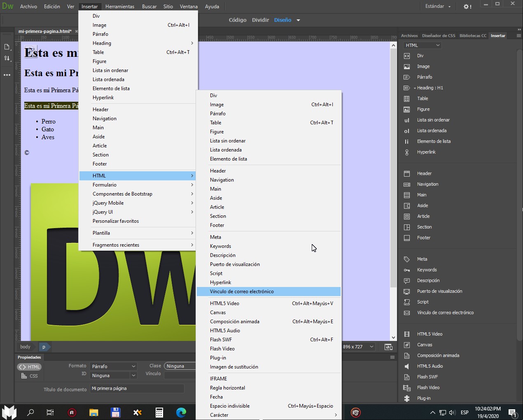Select the p tag in tag selector
Image resolution: width=523 pixels, height=420 pixels.
click(44, 347)
